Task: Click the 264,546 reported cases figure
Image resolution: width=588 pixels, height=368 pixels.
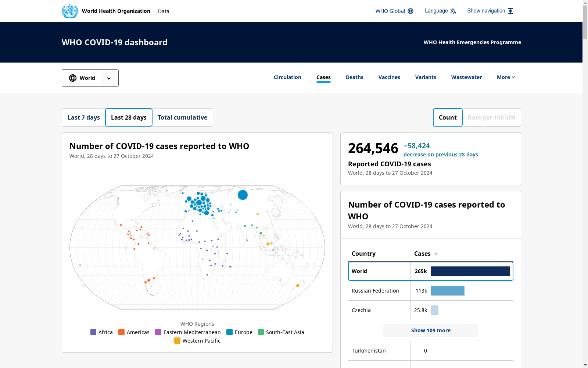Action: (x=373, y=148)
